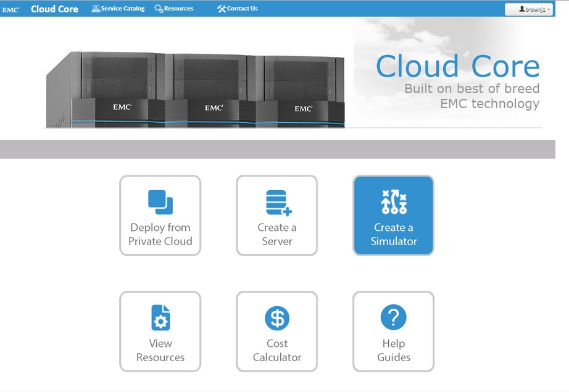569x392 pixels.
Task: Click the Help Guides question mark icon
Action: click(394, 317)
